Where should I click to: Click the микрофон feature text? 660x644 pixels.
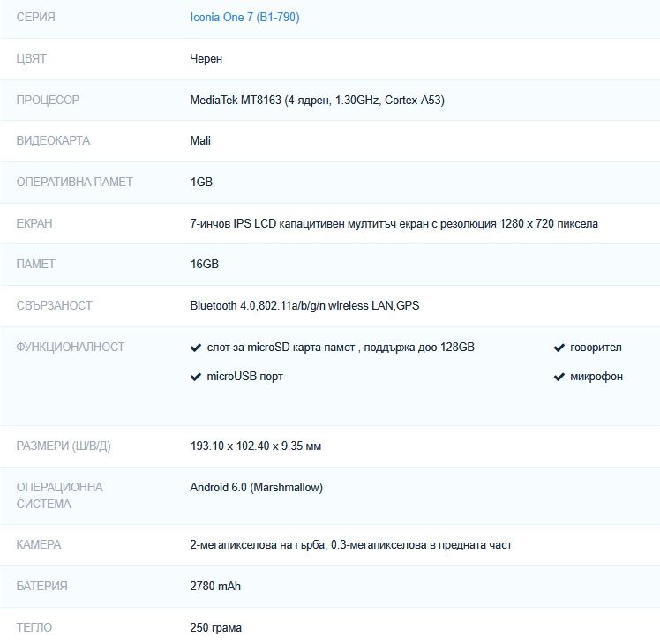pos(596,377)
